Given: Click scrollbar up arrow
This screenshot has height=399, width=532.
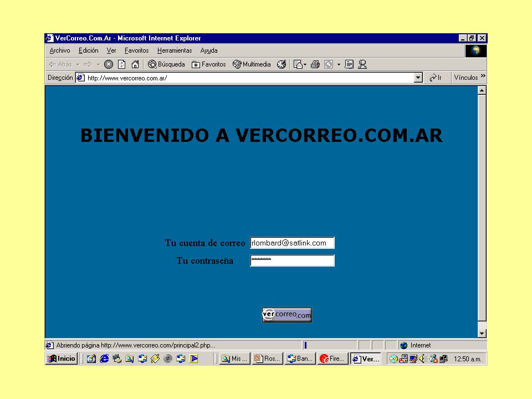Looking at the screenshot, I should (482, 90).
